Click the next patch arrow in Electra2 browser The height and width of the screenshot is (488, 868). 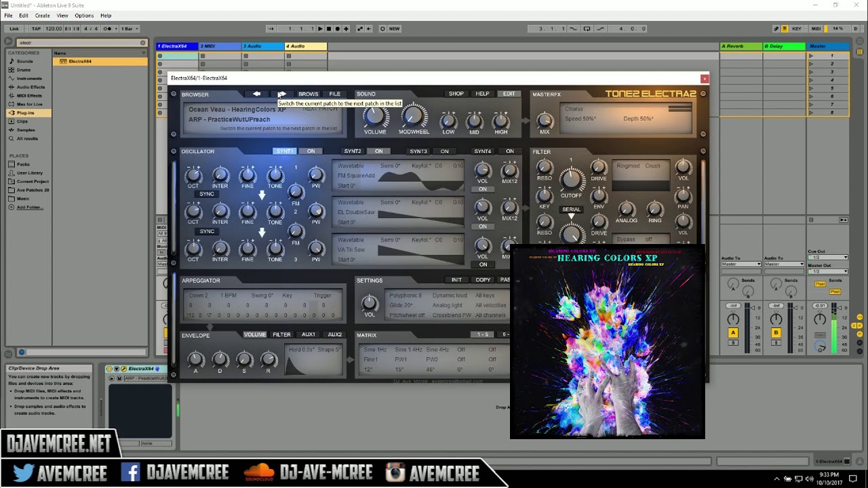coord(281,94)
